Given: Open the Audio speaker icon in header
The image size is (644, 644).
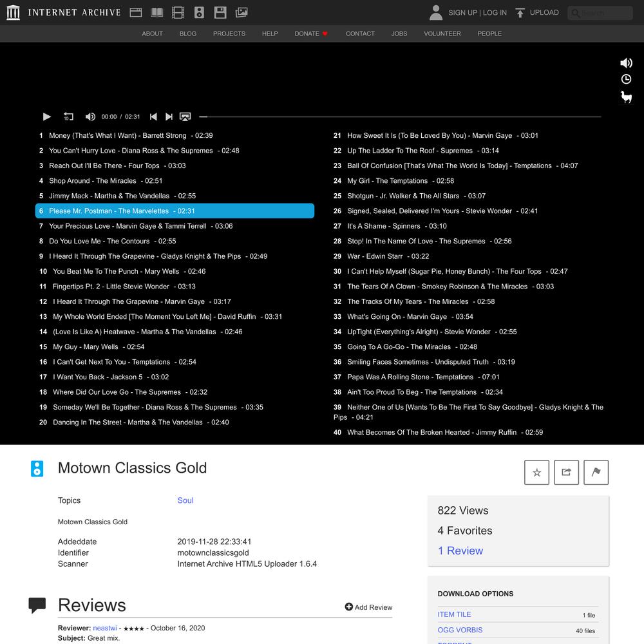Looking at the screenshot, I should click(x=199, y=12).
